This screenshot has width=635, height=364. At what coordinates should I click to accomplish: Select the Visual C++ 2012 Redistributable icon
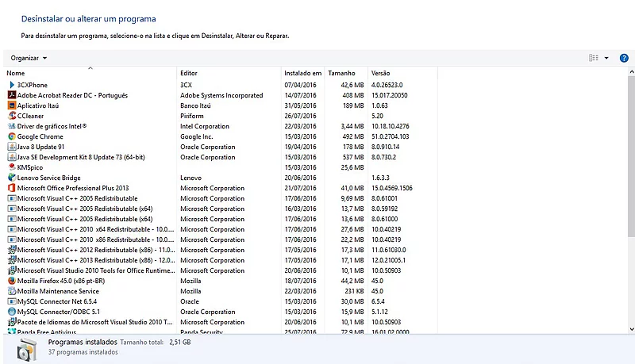click(12, 250)
